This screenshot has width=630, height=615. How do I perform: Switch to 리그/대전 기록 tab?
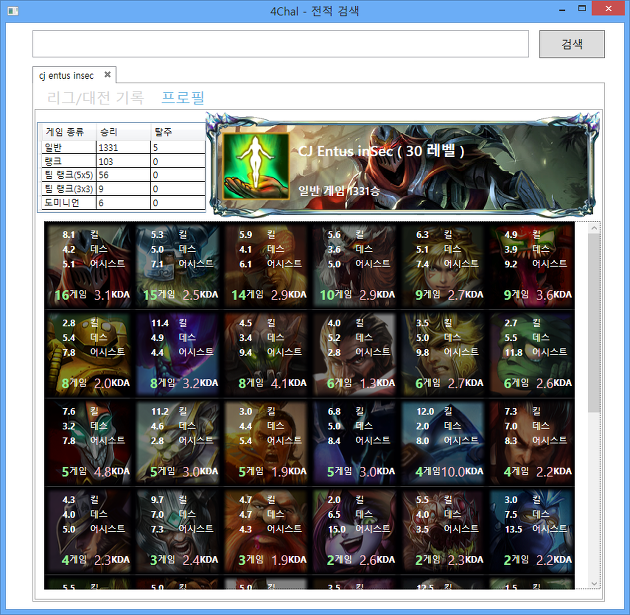click(x=95, y=98)
